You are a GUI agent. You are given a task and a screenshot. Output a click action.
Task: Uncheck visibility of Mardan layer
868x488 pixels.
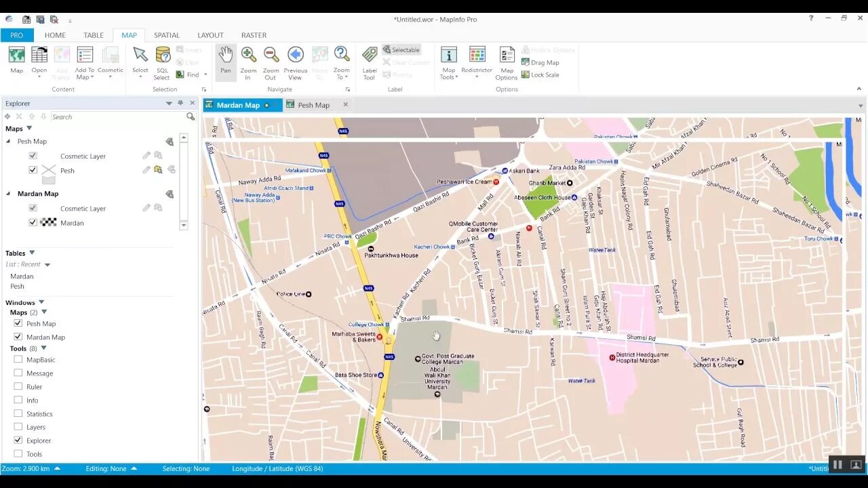(33, 222)
